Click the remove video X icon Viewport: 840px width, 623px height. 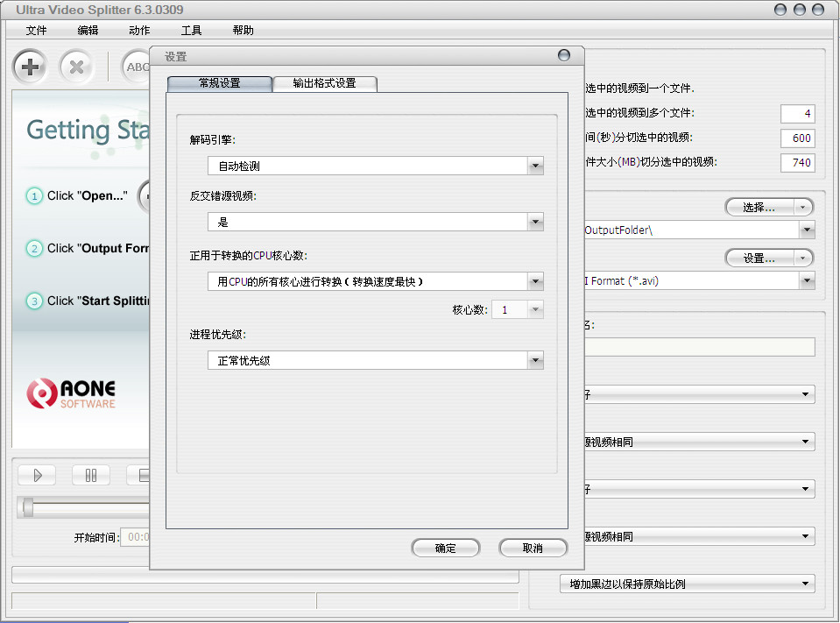(x=76, y=67)
